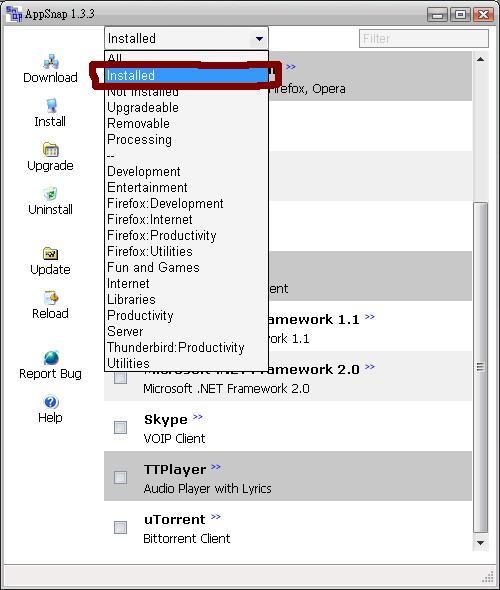Viewport: 500px width, 590px height.
Task: Expand uTorrent details chevron
Action: click(216, 517)
